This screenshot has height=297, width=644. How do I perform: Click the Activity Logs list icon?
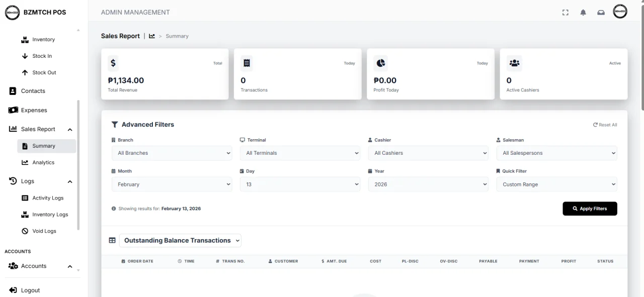coord(25,198)
